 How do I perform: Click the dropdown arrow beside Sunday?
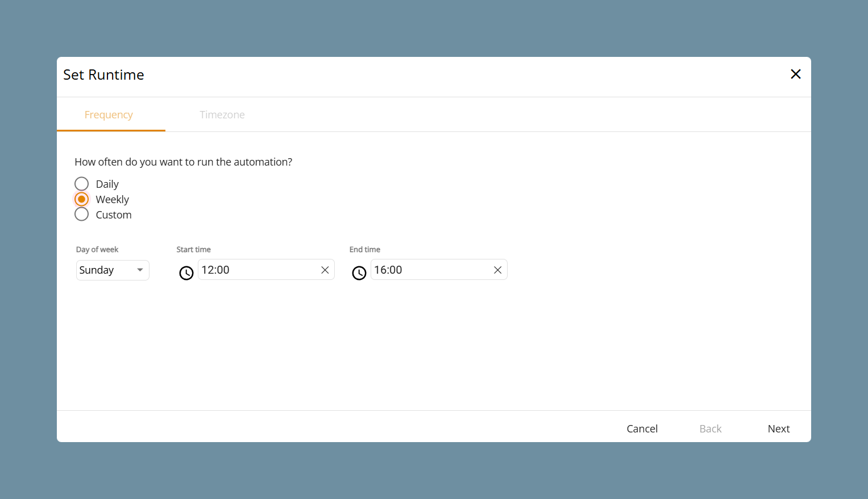point(140,270)
